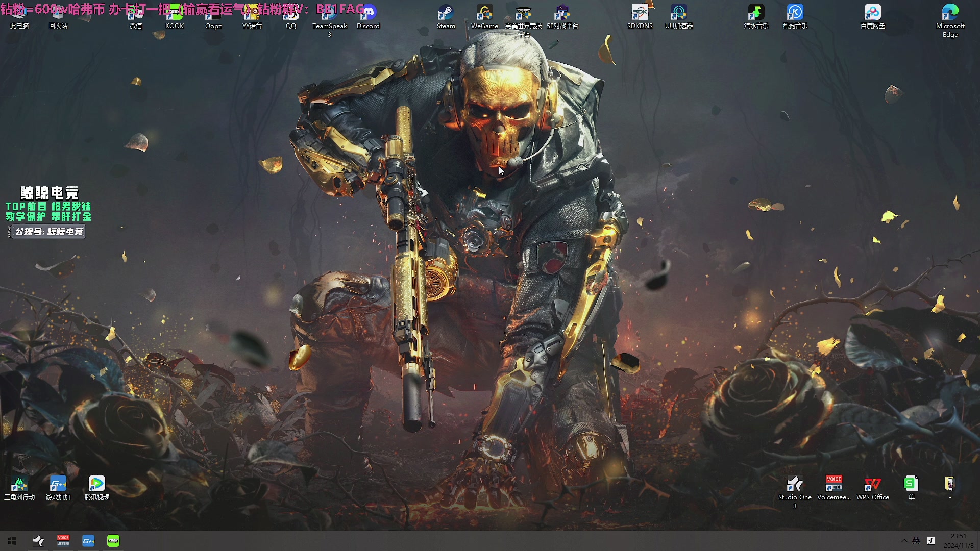Select the UU加速器 desktop shortcut
980x551 pixels.
tap(679, 16)
